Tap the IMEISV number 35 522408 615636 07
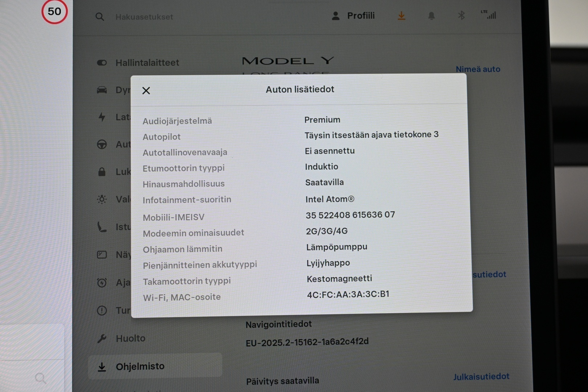Image resolution: width=588 pixels, height=392 pixels. pos(350,215)
